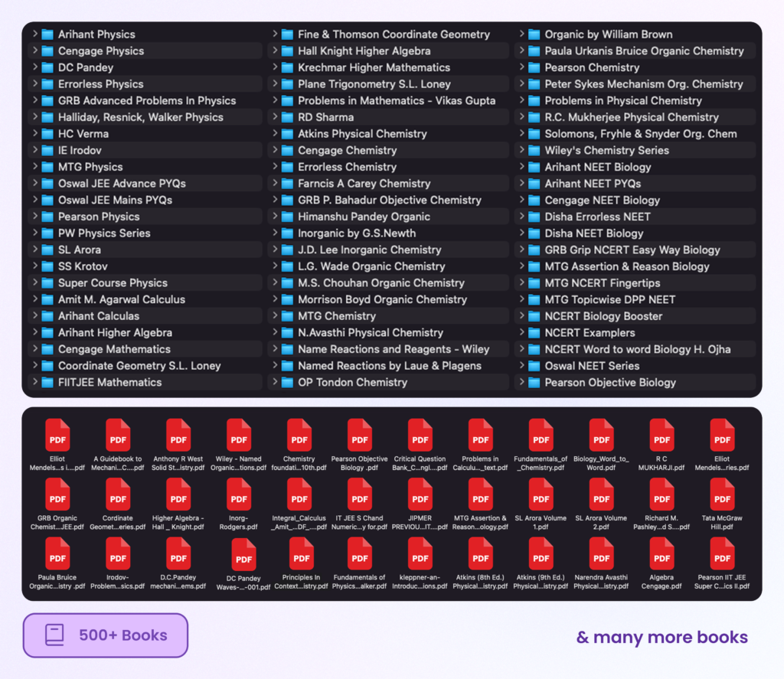Open the HC Verma folder icon
The image size is (784, 679).
click(47, 134)
